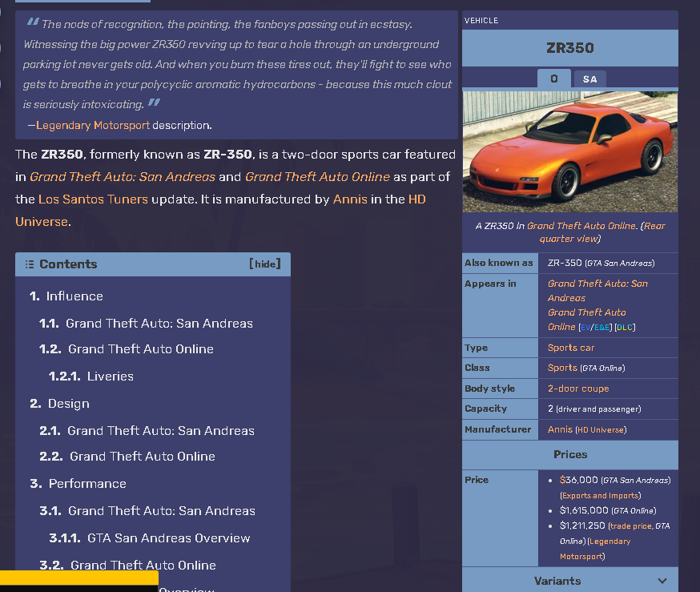Viewport: 700px width, 592px height.
Task: Open the Sports car type link
Action: (x=571, y=348)
